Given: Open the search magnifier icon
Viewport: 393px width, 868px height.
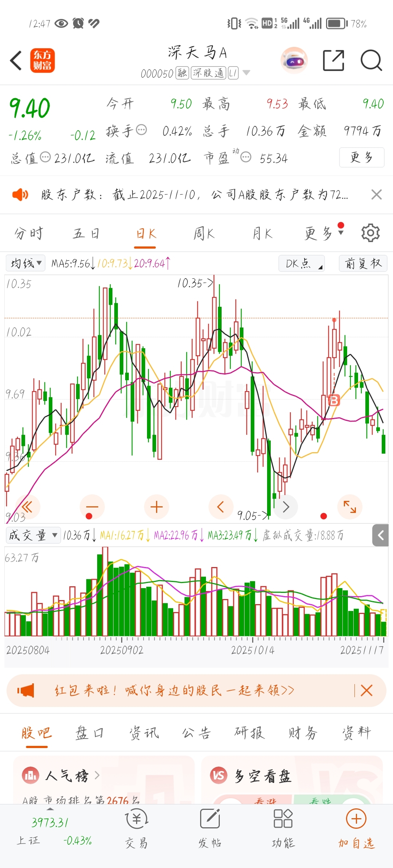Looking at the screenshot, I should pyautogui.click(x=371, y=60).
